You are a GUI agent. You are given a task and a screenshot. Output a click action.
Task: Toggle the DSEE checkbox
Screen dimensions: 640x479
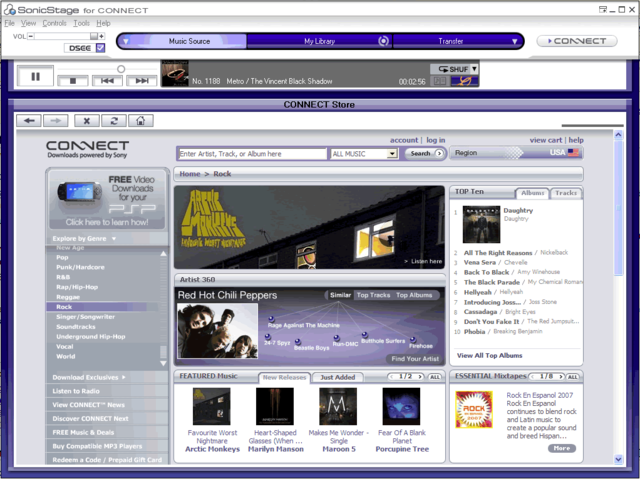[x=100, y=48]
